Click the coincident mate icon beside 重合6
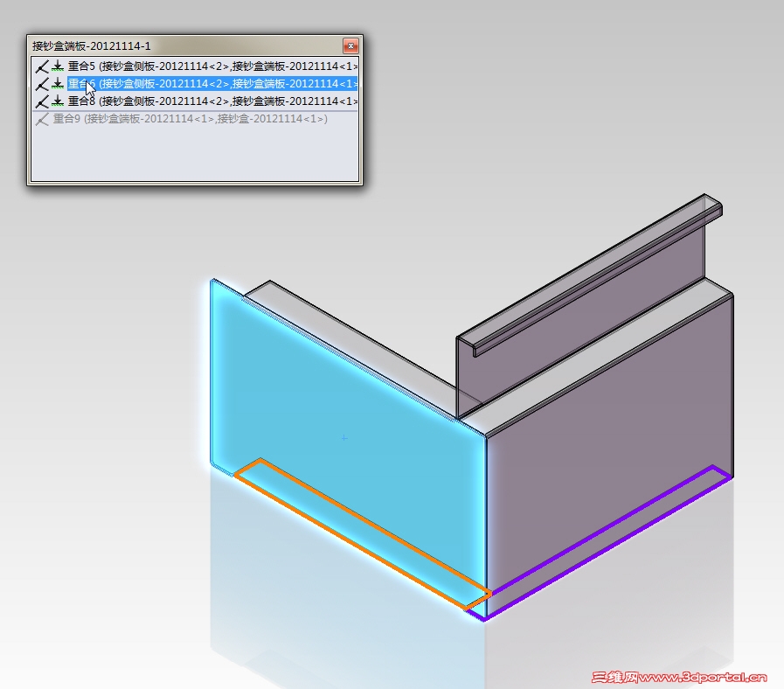Image resolution: width=784 pixels, height=689 pixels. click(42, 84)
